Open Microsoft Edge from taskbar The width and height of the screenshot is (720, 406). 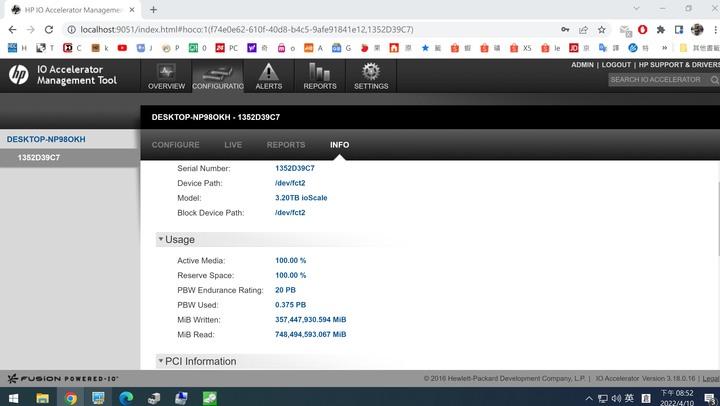[126, 398]
